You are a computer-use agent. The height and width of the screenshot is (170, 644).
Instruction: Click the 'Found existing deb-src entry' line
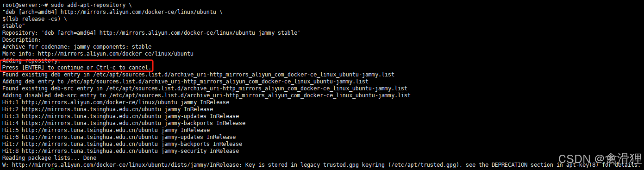205,88
